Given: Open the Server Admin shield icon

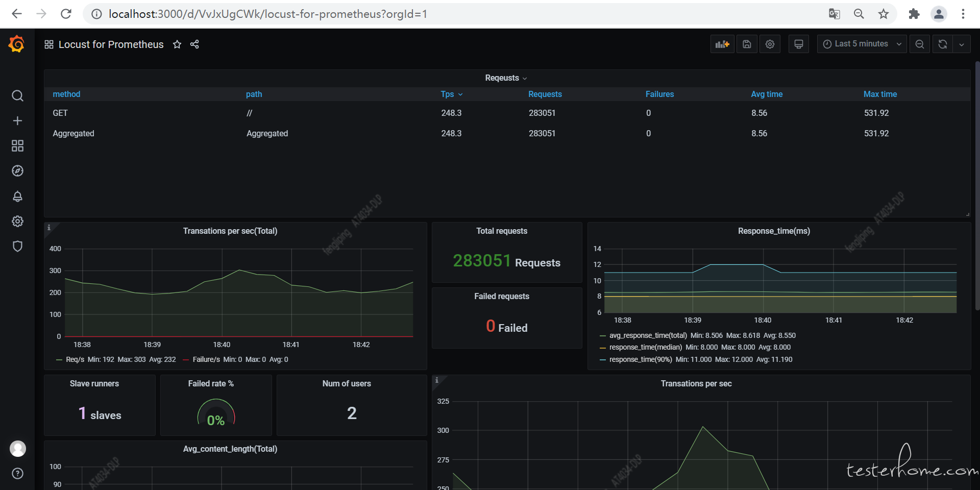Looking at the screenshot, I should click(17, 246).
